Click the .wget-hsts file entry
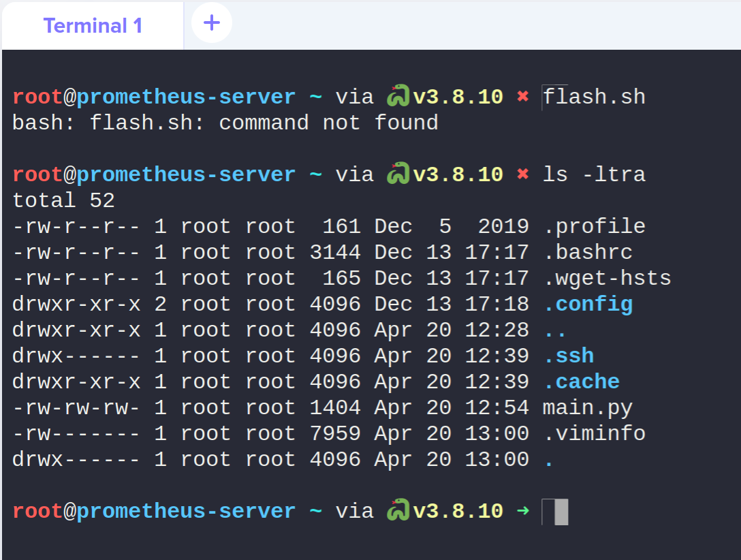This screenshot has height=560, width=741. pyautogui.click(x=607, y=278)
